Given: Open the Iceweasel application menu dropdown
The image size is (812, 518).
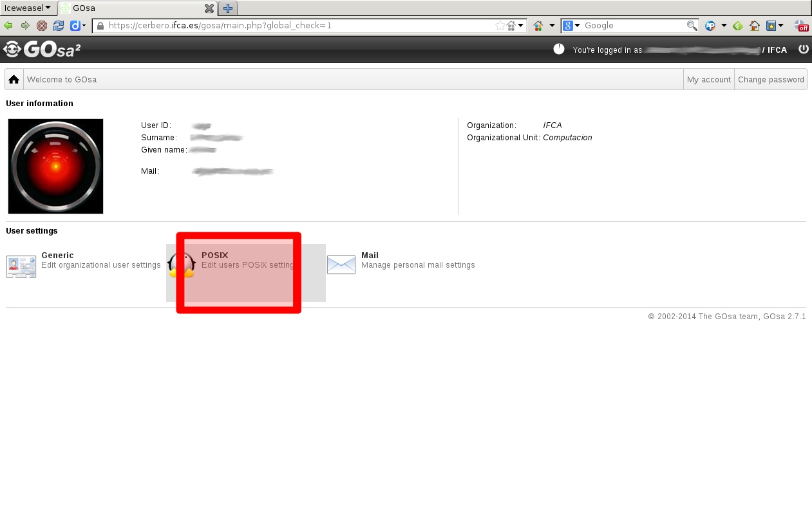Looking at the screenshot, I should click(x=27, y=8).
